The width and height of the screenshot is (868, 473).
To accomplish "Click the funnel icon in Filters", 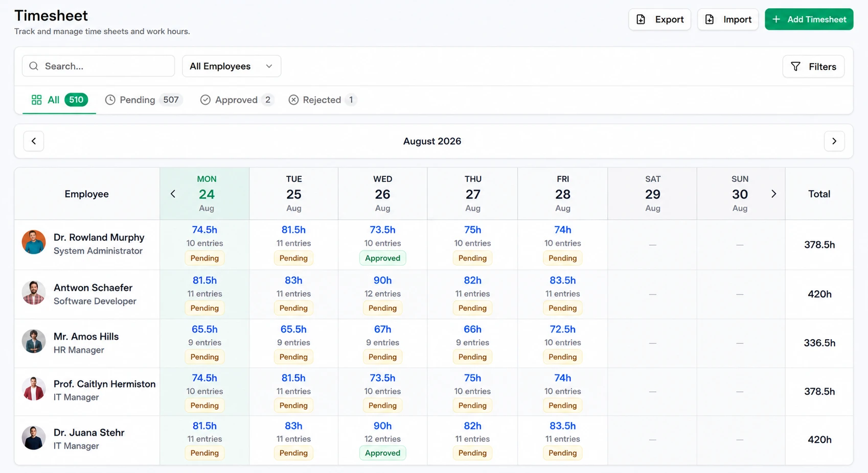I will [795, 66].
